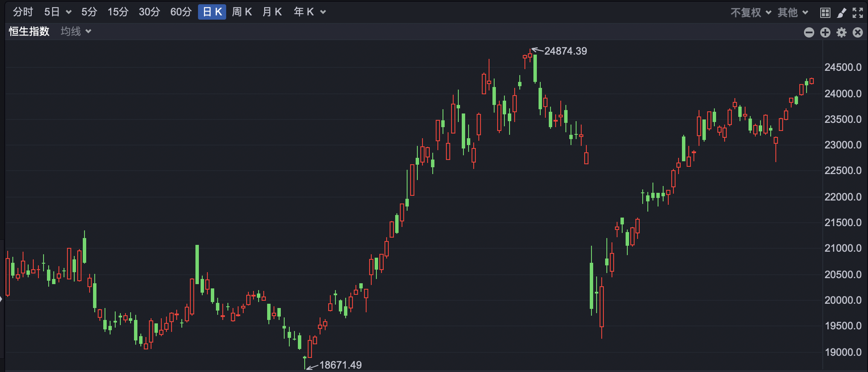Close the indicator with X icon
Viewport: 868px width, 372px height.
click(x=858, y=32)
